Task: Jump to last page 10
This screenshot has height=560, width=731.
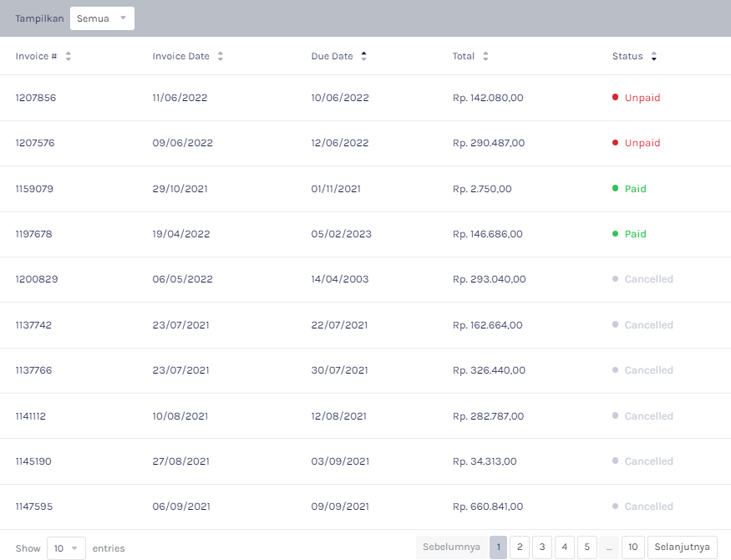Action: tap(633, 547)
